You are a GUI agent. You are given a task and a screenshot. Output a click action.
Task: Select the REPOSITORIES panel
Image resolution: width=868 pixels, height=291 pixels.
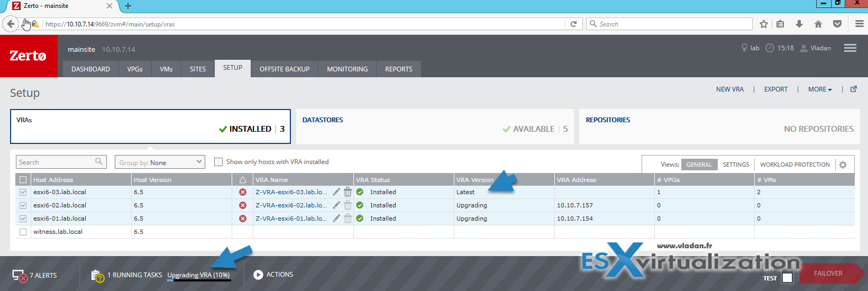pos(719,126)
